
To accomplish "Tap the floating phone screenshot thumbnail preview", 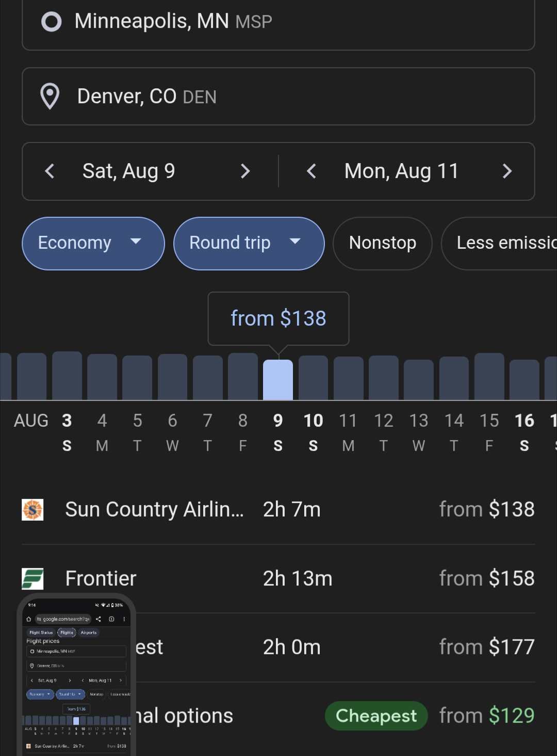I will [x=76, y=675].
